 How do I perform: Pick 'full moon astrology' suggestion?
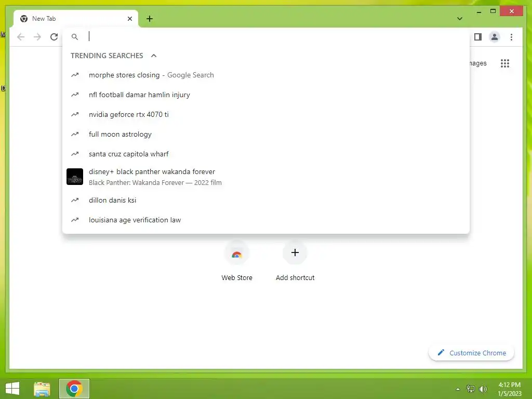[x=266, y=134]
